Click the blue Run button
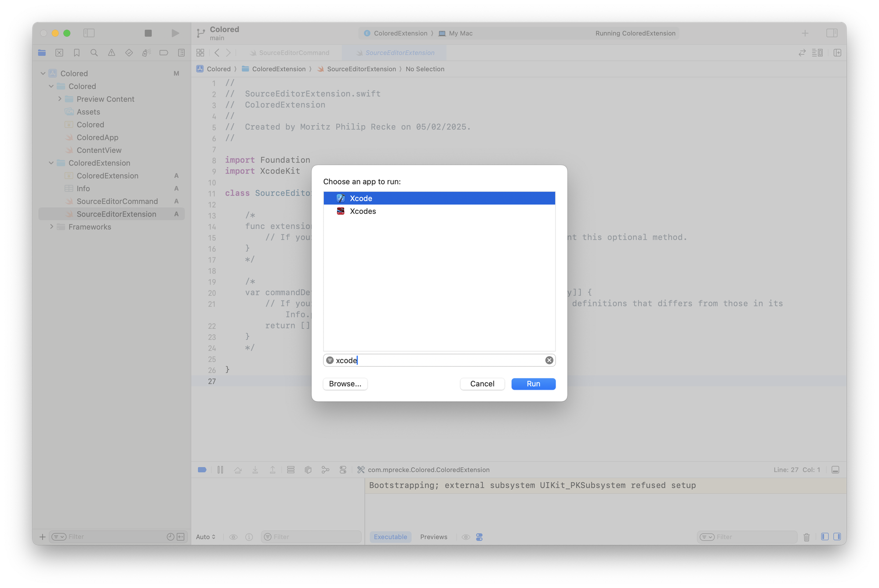 [x=533, y=384]
